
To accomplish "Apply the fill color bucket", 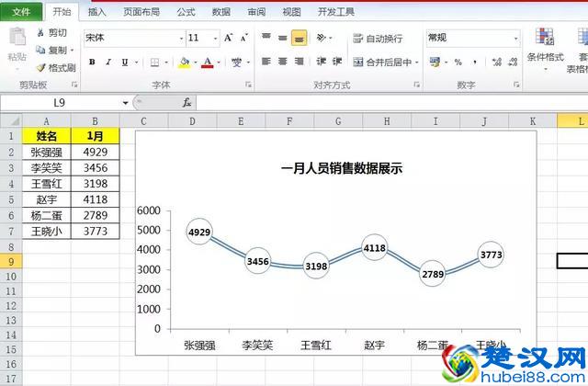I will [x=185, y=62].
